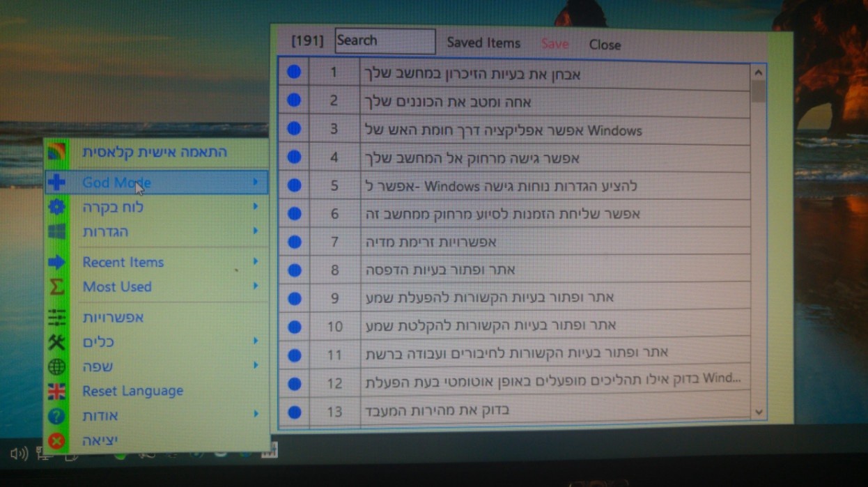This screenshot has height=487, width=868.
Task: Click into the Search input field
Action: coord(385,41)
